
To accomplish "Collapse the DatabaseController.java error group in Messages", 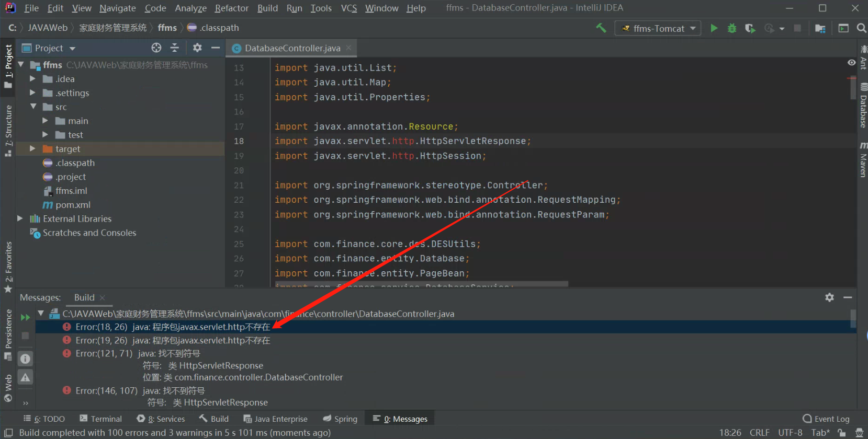I will pyautogui.click(x=41, y=314).
